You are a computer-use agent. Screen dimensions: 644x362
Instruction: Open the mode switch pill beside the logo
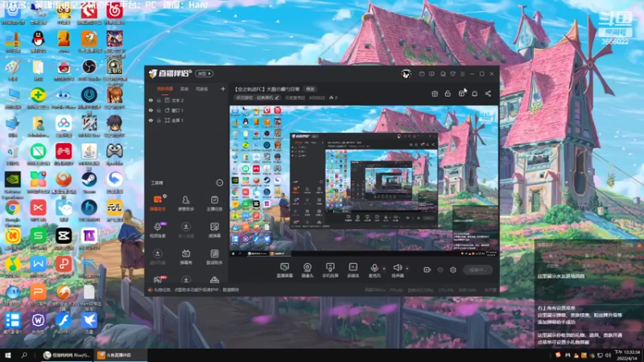204,74
